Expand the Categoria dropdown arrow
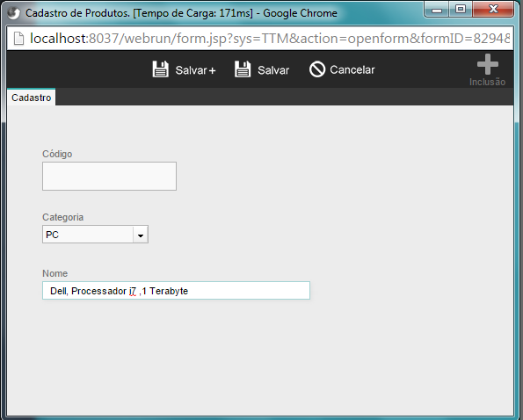Viewport: 523px width, 420px height. pyautogui.click(x=141, y=235)
